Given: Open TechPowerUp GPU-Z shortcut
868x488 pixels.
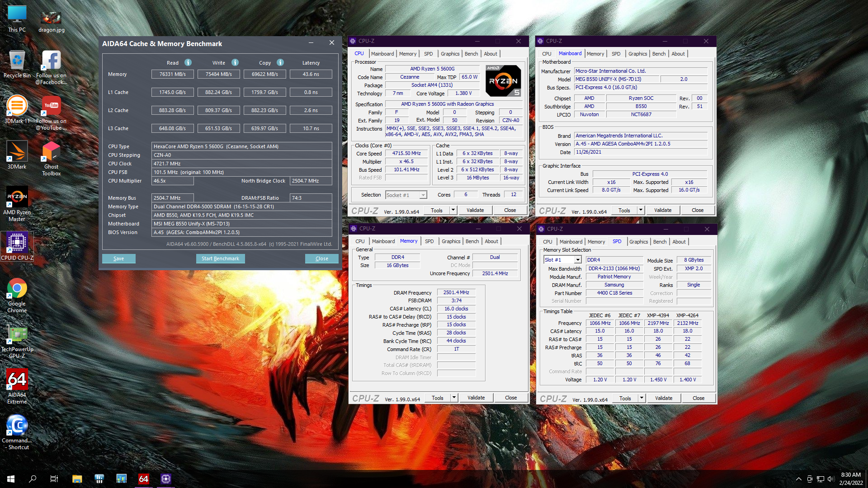Looking at the screenshot, I should [x=17, y=342].
